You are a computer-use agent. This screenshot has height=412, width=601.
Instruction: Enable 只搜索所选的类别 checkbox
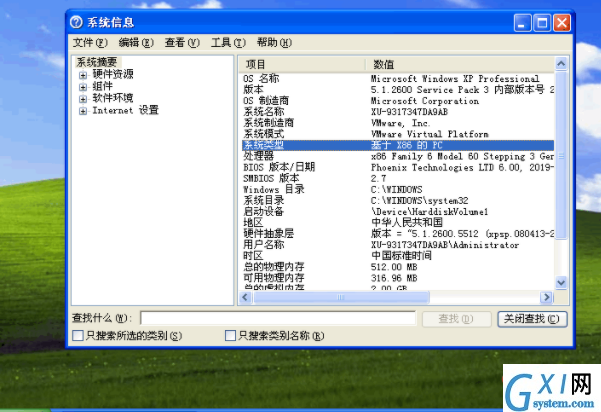pos(78,336)
